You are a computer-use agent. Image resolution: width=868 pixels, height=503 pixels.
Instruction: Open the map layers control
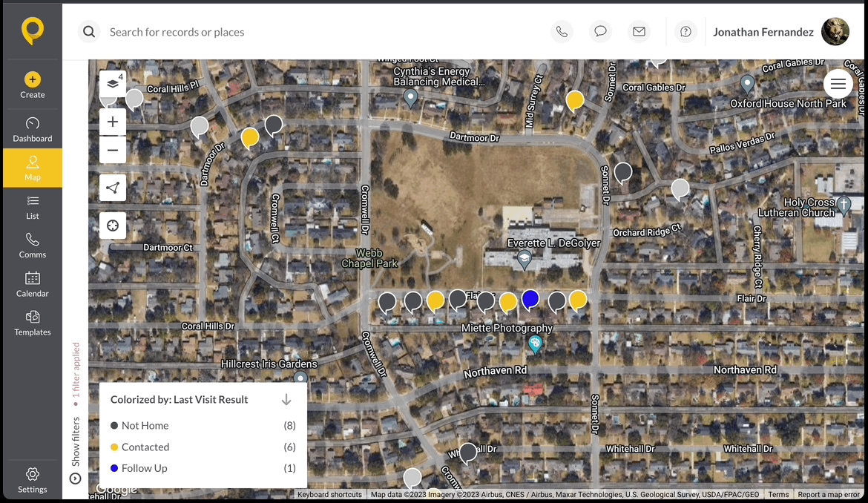[x=113, y=84]
